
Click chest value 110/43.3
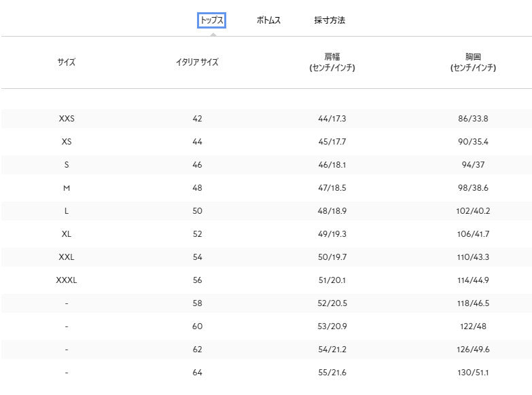[474, 257]
